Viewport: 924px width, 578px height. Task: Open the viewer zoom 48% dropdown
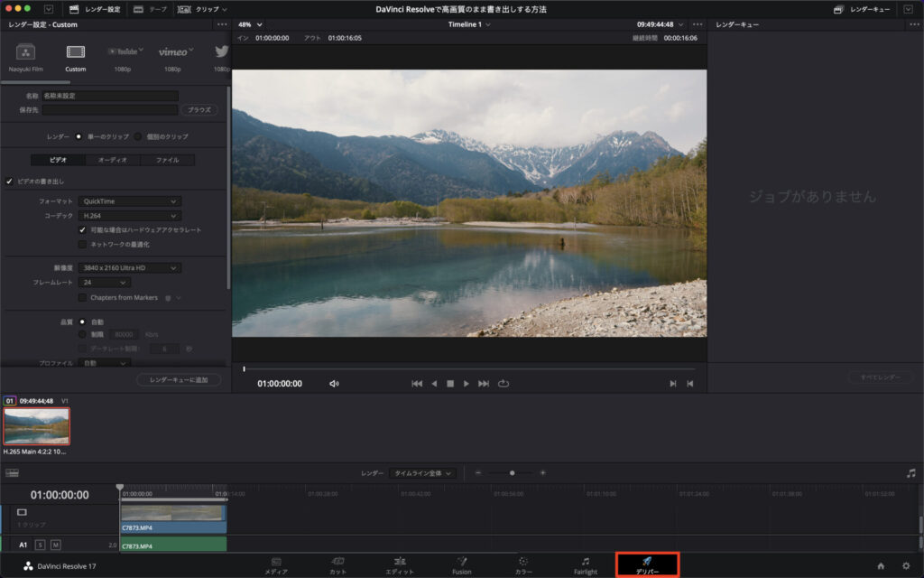tap(250, 24)
